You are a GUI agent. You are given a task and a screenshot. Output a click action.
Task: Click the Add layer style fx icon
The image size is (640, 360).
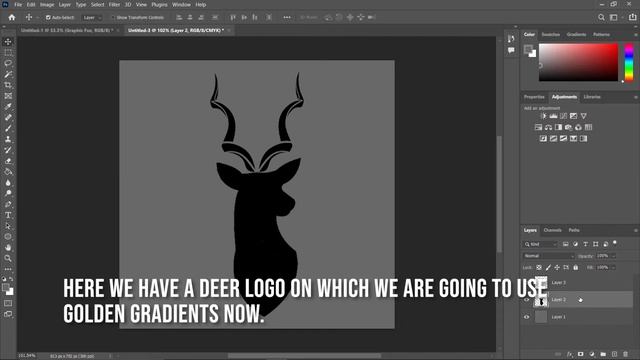(x=570, y=354)
